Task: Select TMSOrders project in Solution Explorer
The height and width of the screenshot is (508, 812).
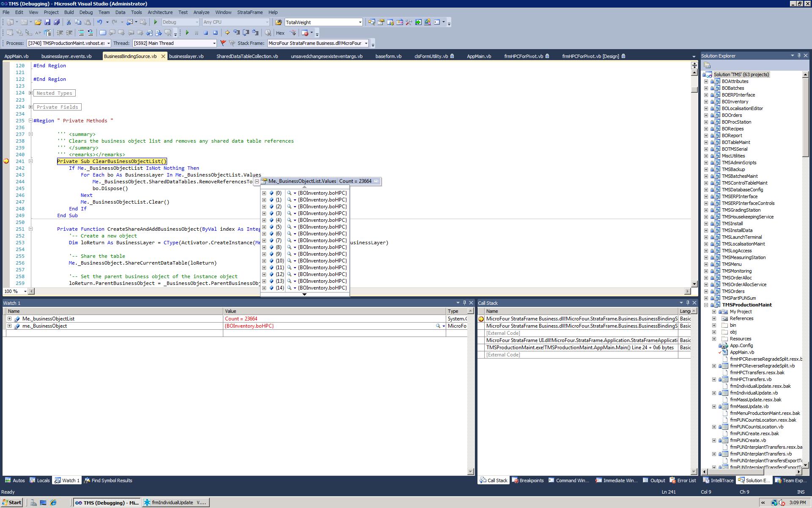Action: [733, 291]
